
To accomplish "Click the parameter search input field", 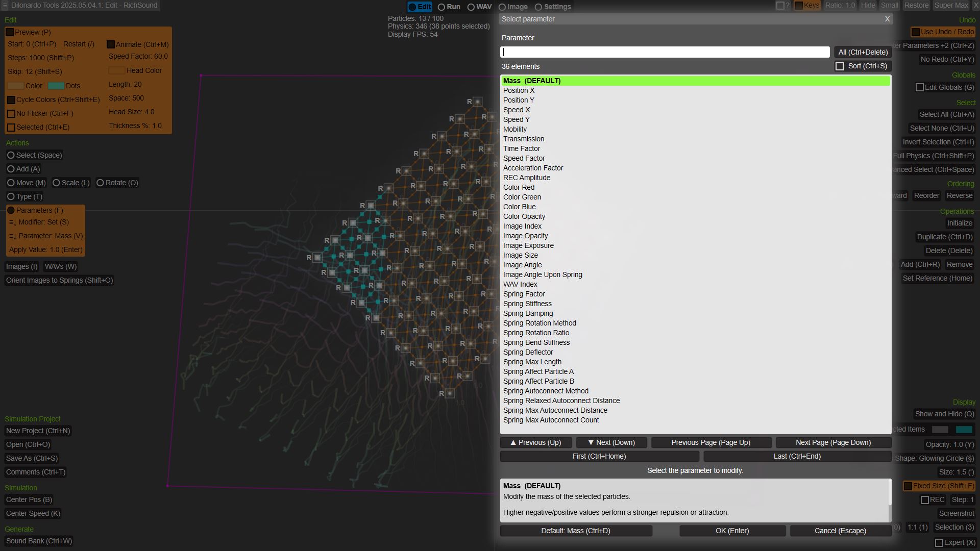I will coord(665,52).
